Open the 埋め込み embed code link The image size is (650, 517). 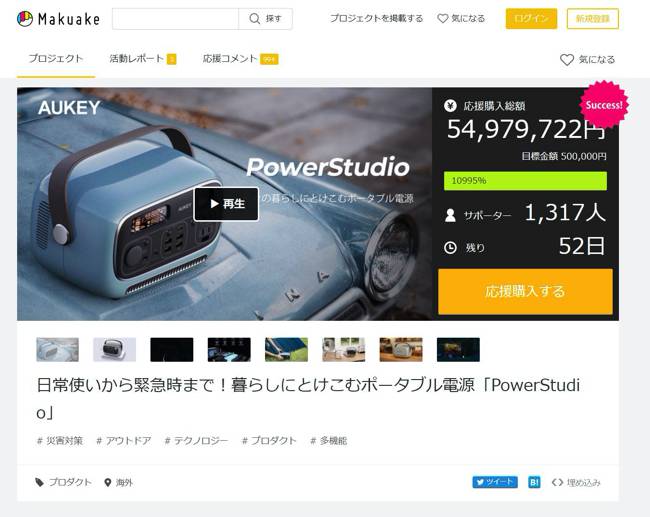point(576,482)
